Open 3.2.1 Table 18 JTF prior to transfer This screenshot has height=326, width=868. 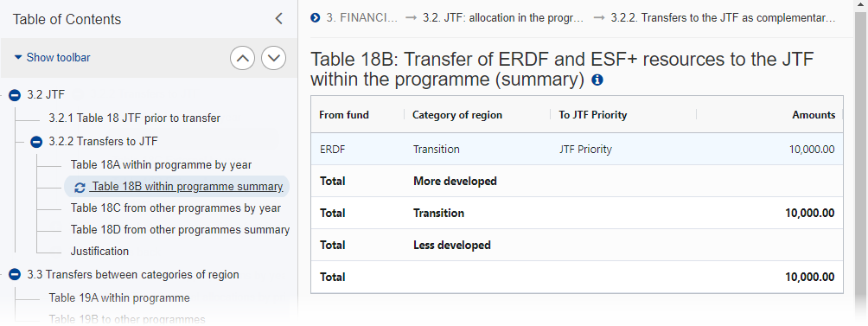(x=135, y=118)
